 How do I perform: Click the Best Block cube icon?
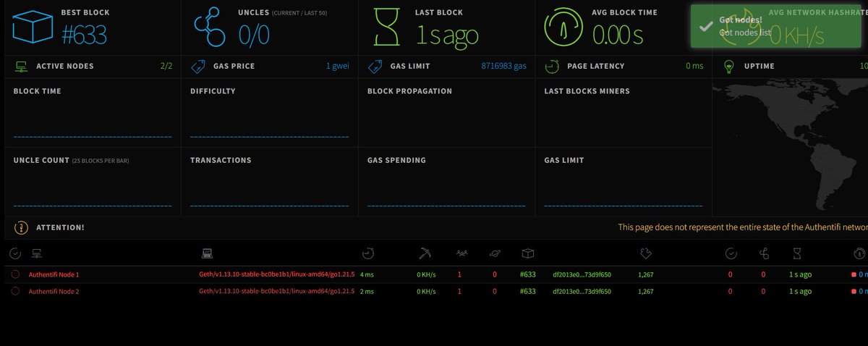pyautogui.click(x=33, y=25)
